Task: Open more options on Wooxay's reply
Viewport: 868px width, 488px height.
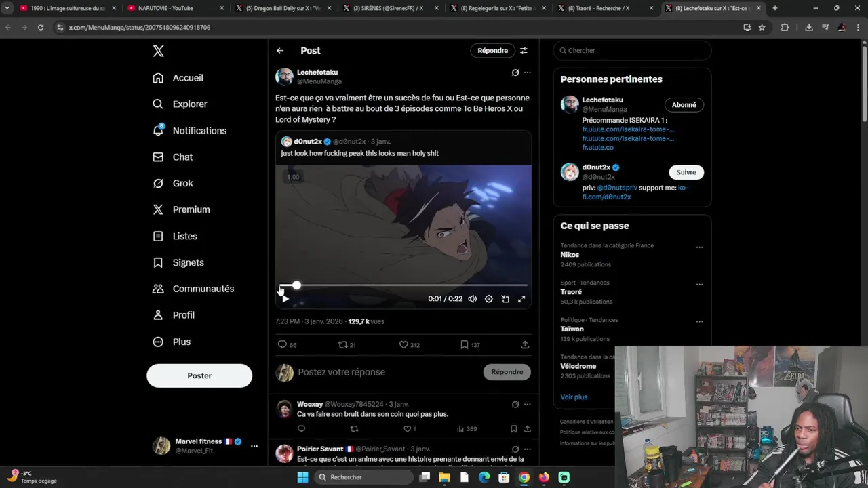Action: pyautogui.click(x=528, y=405)
